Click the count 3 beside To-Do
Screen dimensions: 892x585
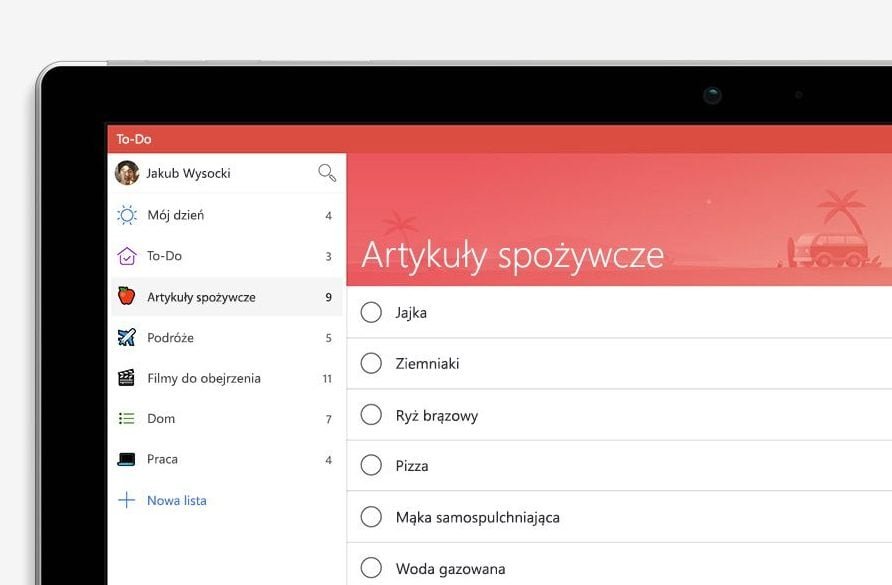point(328,257)
